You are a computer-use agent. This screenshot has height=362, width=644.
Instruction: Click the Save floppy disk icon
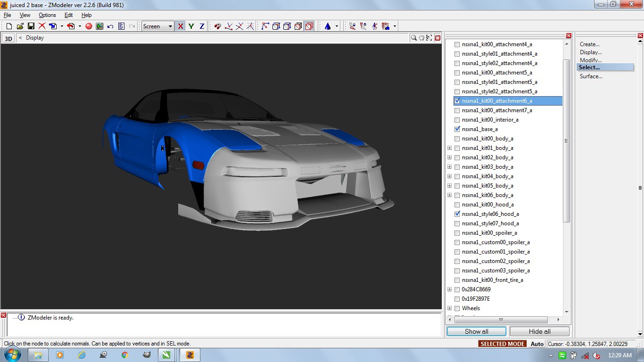31,26
